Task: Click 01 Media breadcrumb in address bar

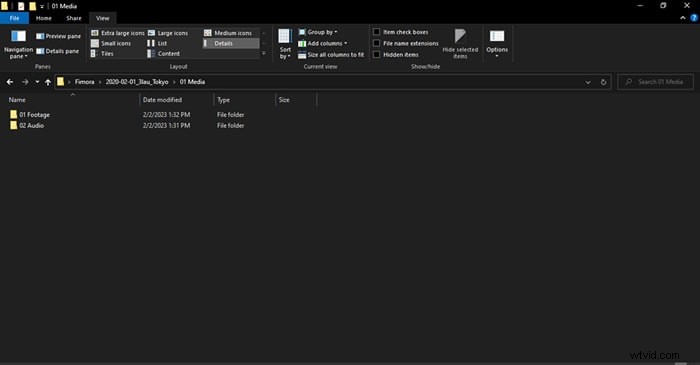Action: click(x=192, y=82)
